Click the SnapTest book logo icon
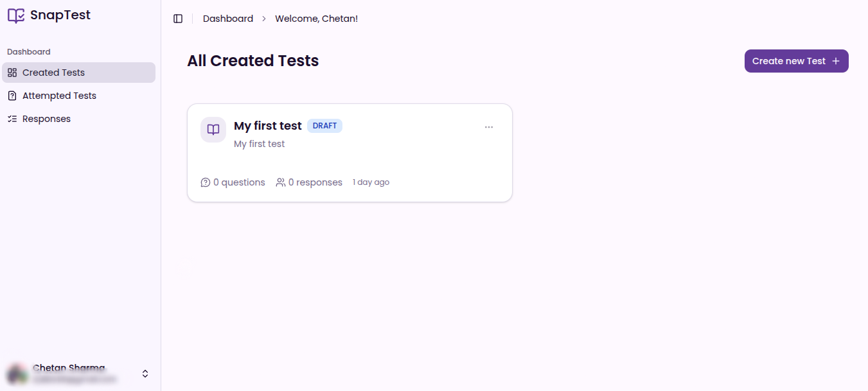Image resolution: width=868 pixels, height=391 pixels. click(x=16, y=15)
